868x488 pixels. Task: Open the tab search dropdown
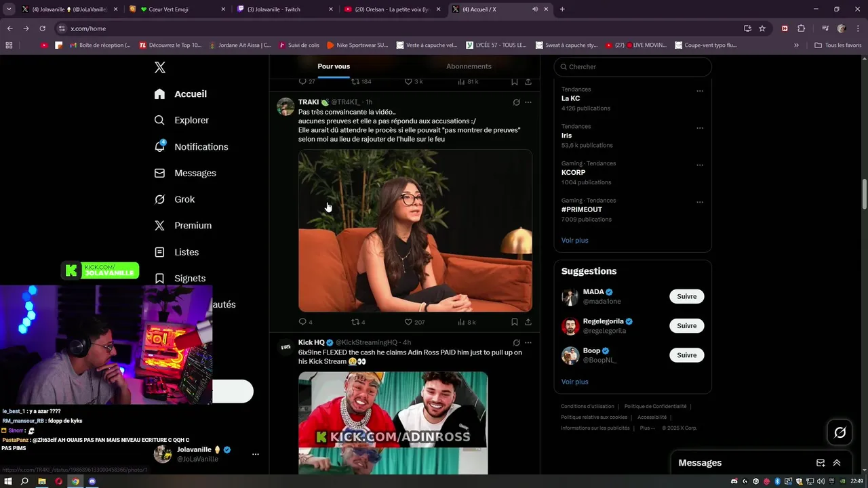tap(9, 9)
